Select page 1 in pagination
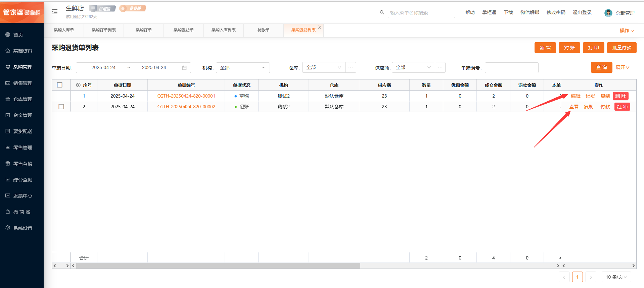The image size is (644, 288). click(578, 277)
